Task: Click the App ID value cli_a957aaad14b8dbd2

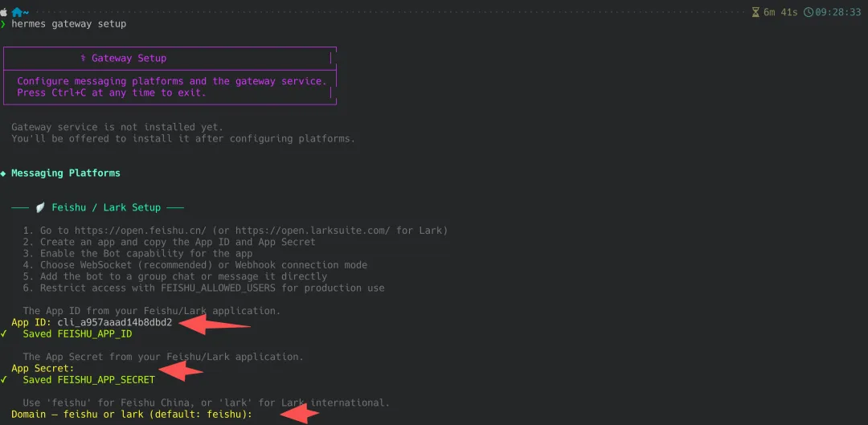Action: pos(115,323)
